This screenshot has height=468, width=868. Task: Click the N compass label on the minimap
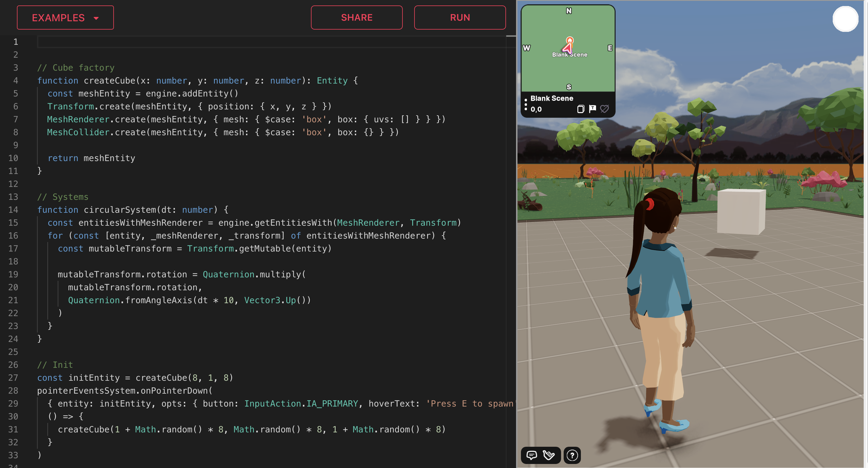click(x=569, y=11)
